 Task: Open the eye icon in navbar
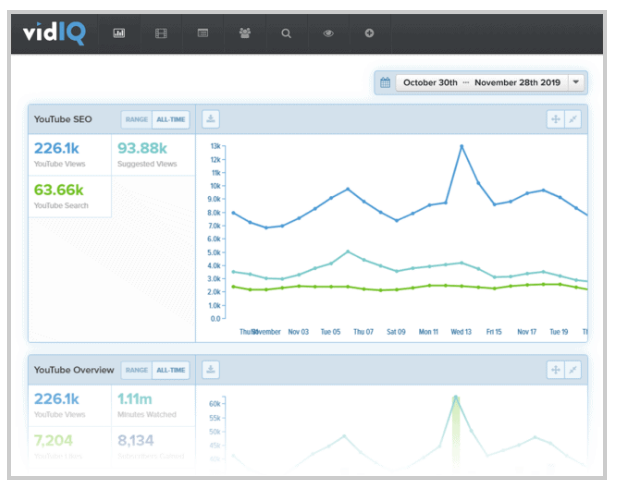[328, 33]
